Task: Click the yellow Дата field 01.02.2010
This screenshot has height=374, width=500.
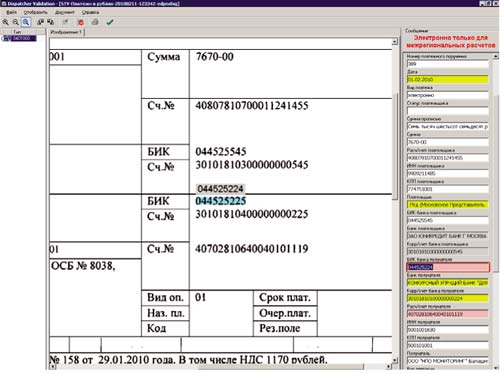Action: click(447, 79)
